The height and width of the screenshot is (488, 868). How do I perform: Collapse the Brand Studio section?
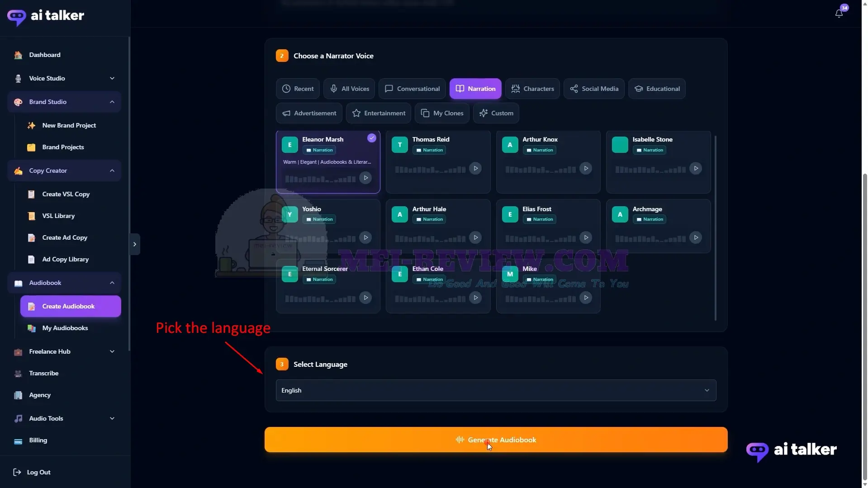point(64,102)
